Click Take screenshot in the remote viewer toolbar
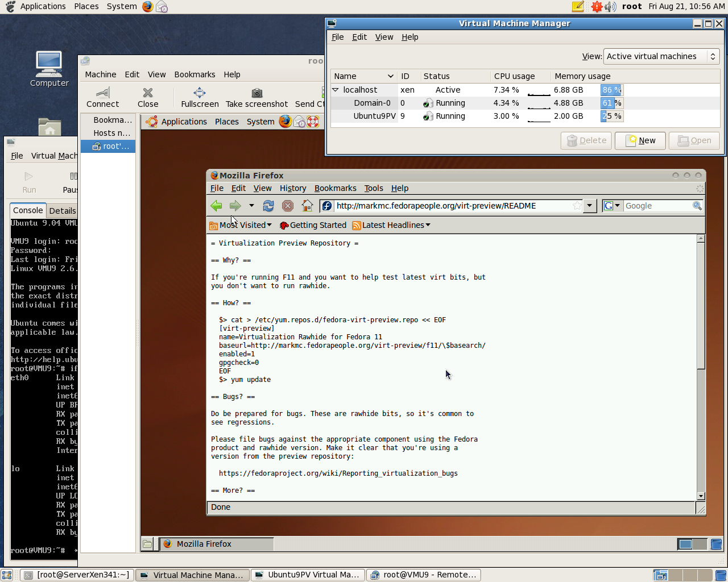728x582 pixels. (x=257, y=97)
